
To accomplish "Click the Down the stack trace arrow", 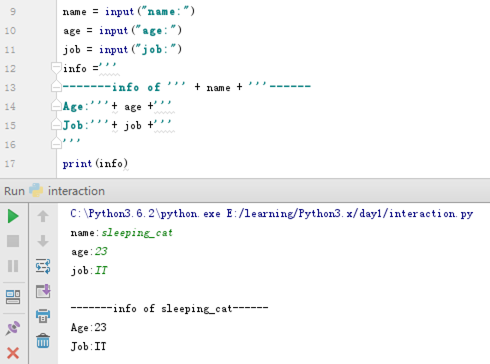I will click(43, 241).
